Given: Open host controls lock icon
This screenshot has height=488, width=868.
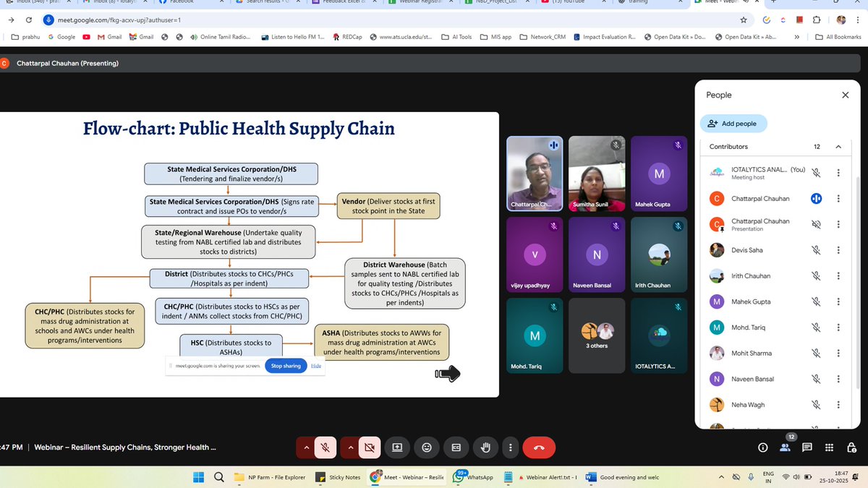Looking at the screenshot, I should pos(851,448).
